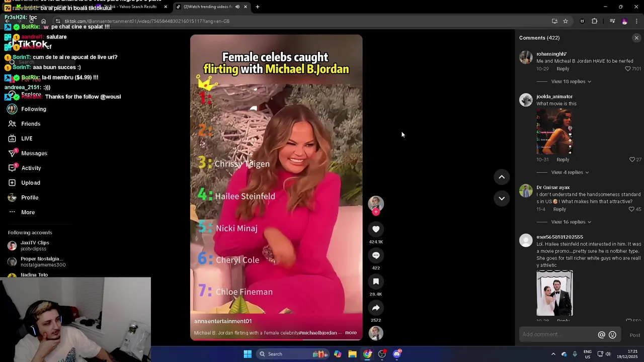The width and height of the screenshot is (644, 362).
Task: Like Dr Qaisar ayax's comment
Action: coord(631,209)
